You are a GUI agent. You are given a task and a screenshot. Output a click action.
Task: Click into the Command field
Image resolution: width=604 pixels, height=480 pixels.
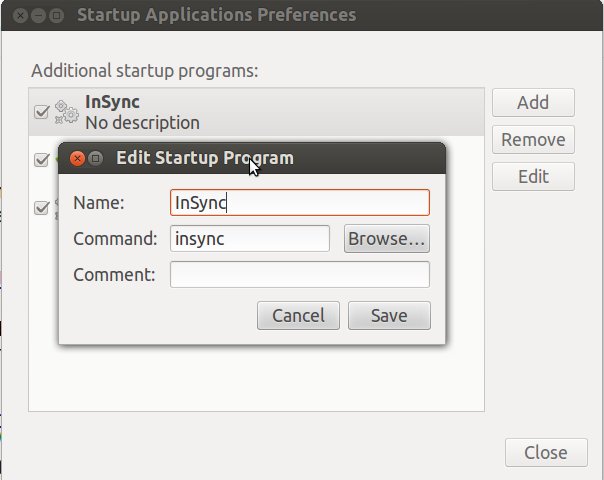(250, 239)
